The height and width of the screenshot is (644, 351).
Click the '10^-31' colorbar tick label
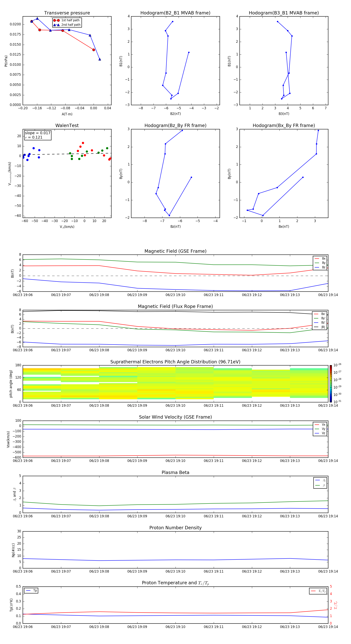click(x=337, y=402)
